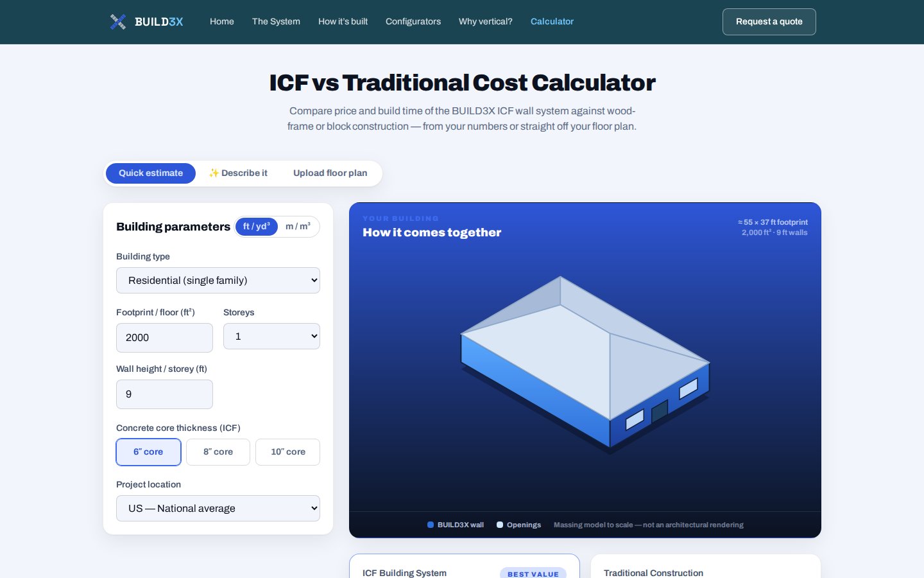This screenshot has width=924, height=578.
Task: Click the sparkle icon in Describe it
Action: coord(214,173)
